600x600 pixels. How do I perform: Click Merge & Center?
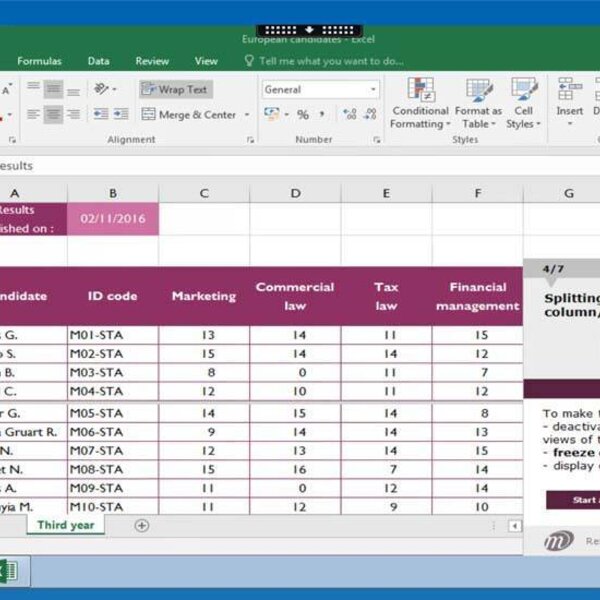coord(189,114)
